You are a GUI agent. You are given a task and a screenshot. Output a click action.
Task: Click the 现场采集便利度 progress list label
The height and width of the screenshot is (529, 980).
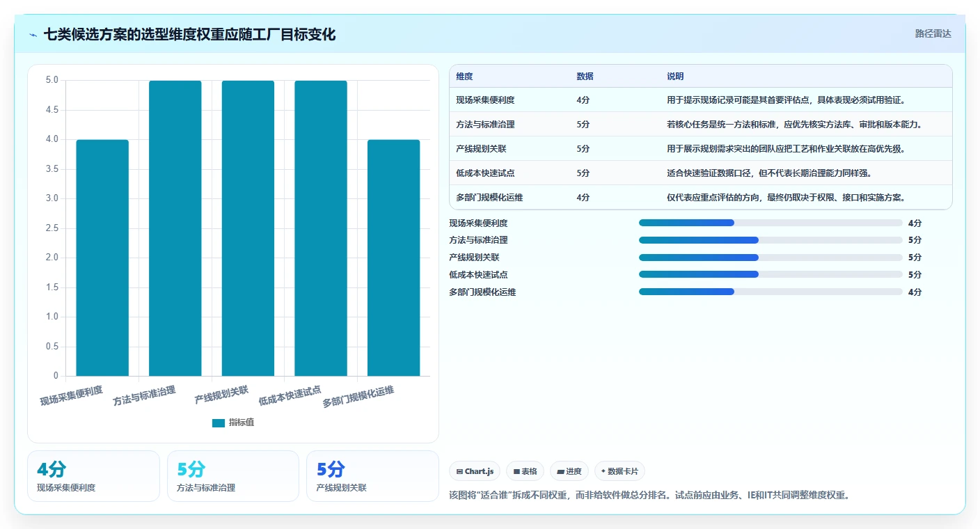pos(478,223)
